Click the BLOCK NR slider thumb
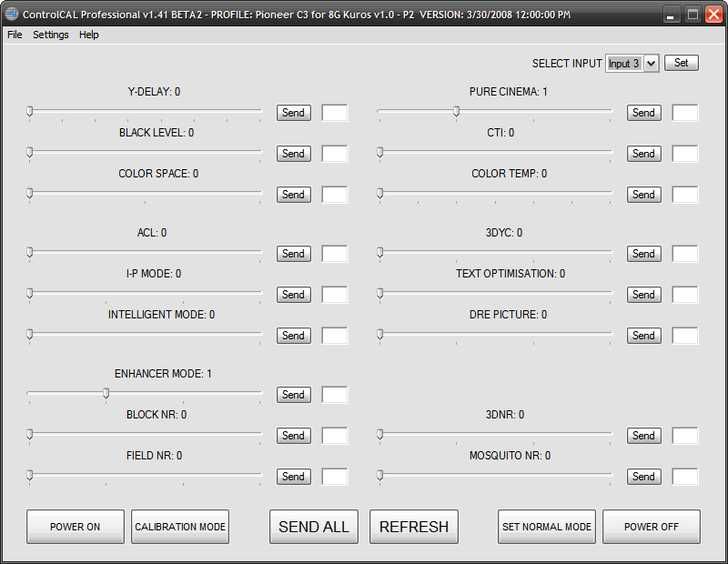 click(30, 435)
